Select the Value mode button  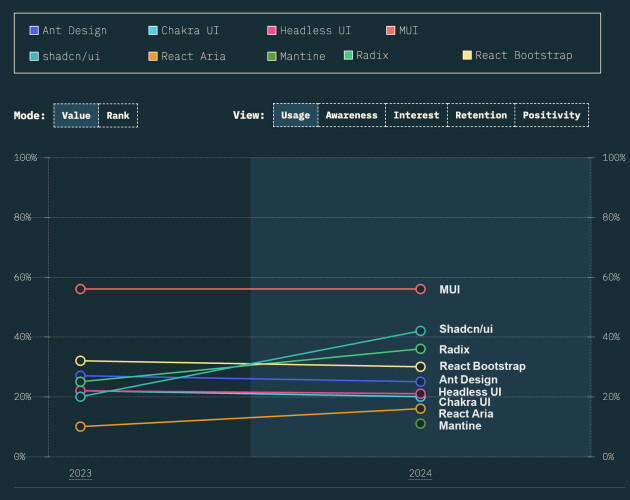click(76, 116)
